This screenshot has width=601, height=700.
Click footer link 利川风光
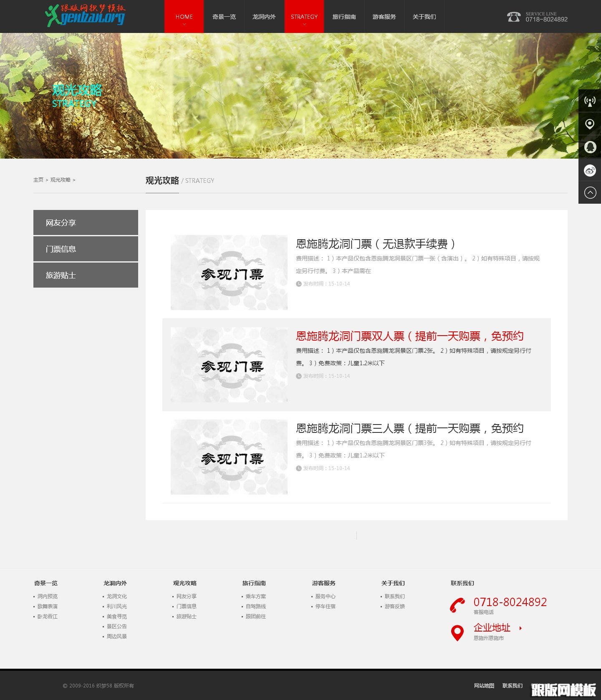coord(117,606)
